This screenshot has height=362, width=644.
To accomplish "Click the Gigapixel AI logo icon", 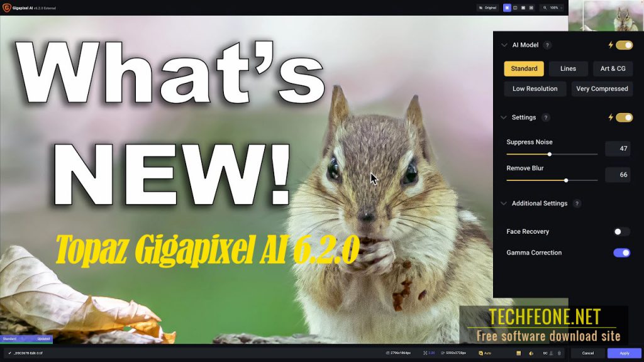I will tap(6, 8).
